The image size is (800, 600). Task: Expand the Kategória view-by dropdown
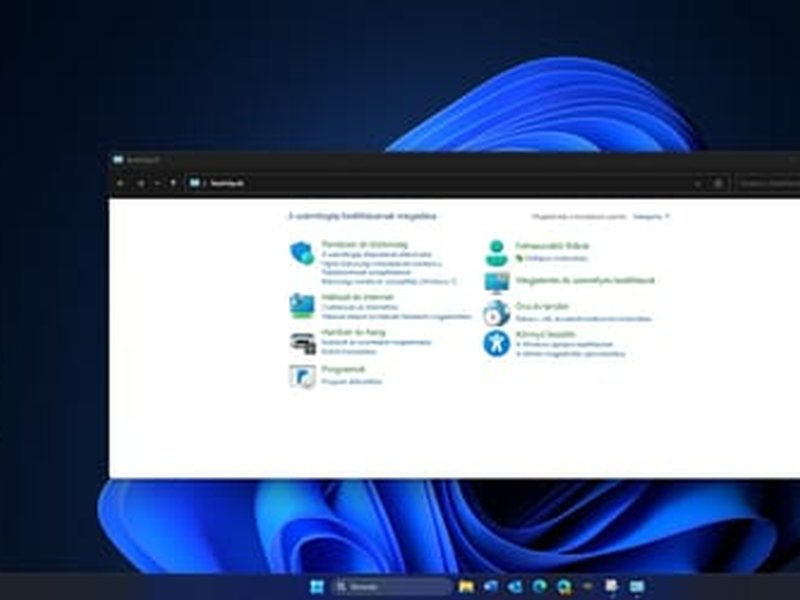[651, 215]
